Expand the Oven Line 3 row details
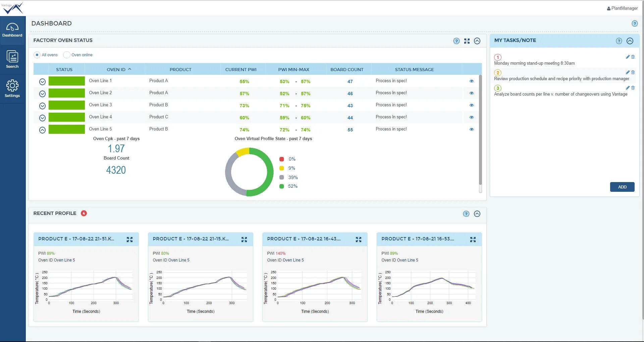This screenshot has width=644, height=342. (x=42, y=106)
